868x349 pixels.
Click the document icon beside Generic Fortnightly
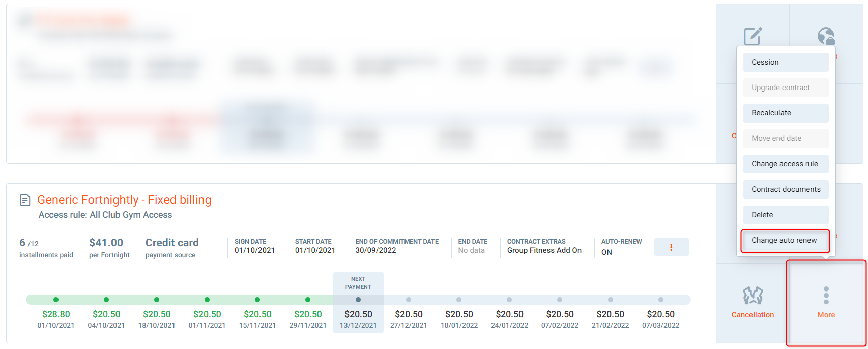[25, 200]
